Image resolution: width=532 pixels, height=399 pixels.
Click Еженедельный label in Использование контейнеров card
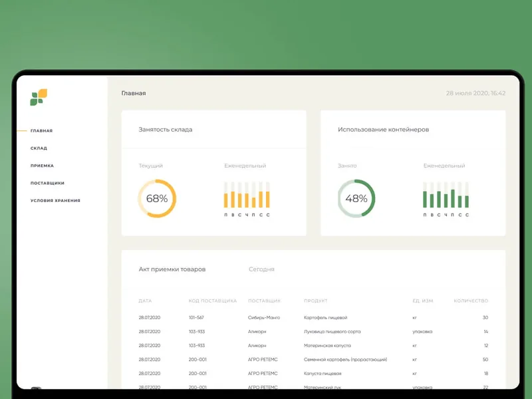[x=444, y=166]
